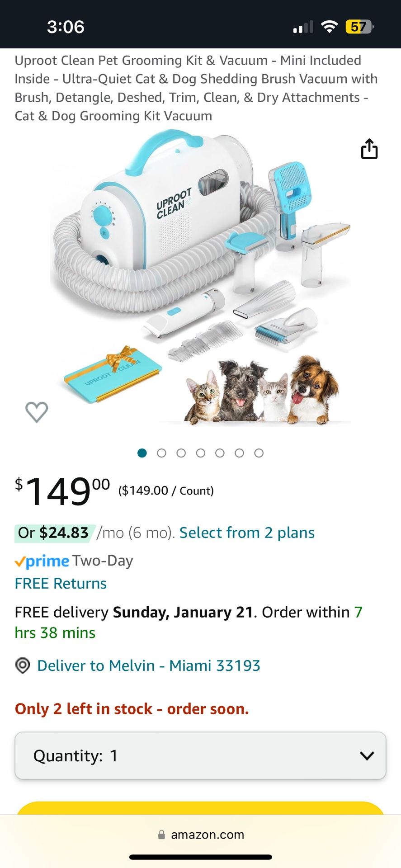Screen dimensions: 401x868
Task: Tap the Wi-Fi status icon
Action: [330, 27]
